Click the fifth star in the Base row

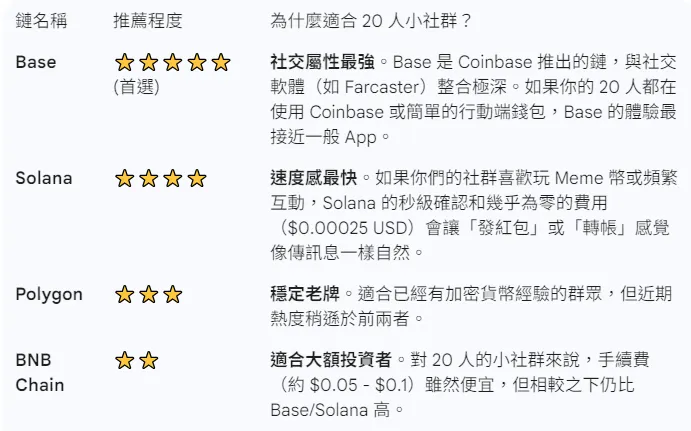pyautogui.click(x=221, y=63)
